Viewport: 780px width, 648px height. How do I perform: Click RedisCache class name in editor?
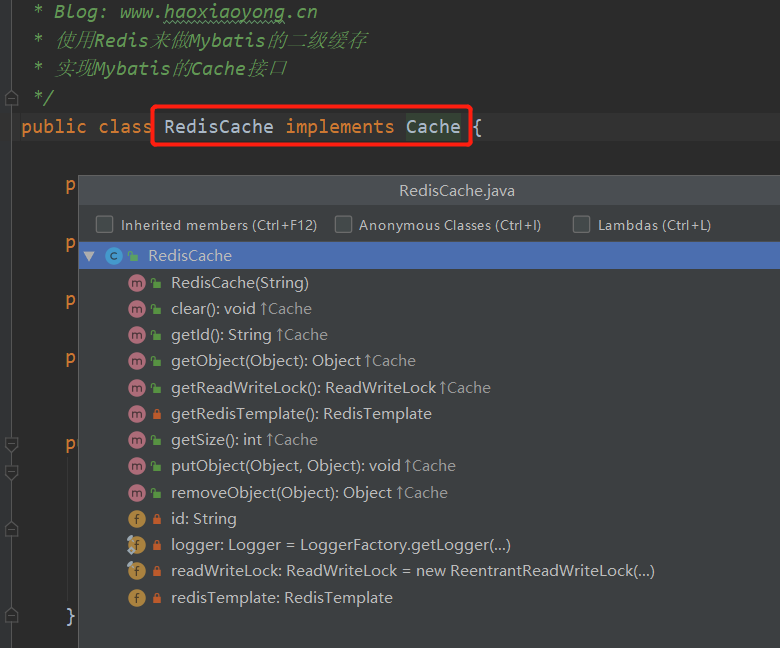219,127
